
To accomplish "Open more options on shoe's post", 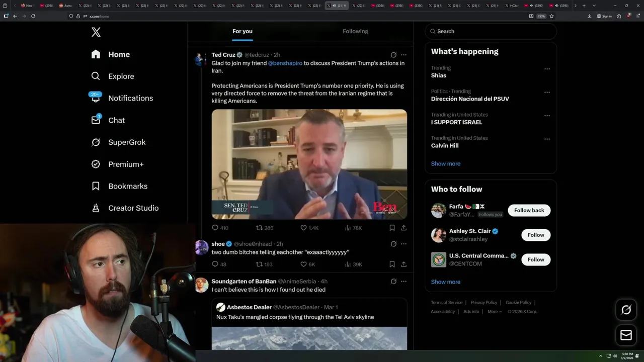I will (x=404, y=244).
